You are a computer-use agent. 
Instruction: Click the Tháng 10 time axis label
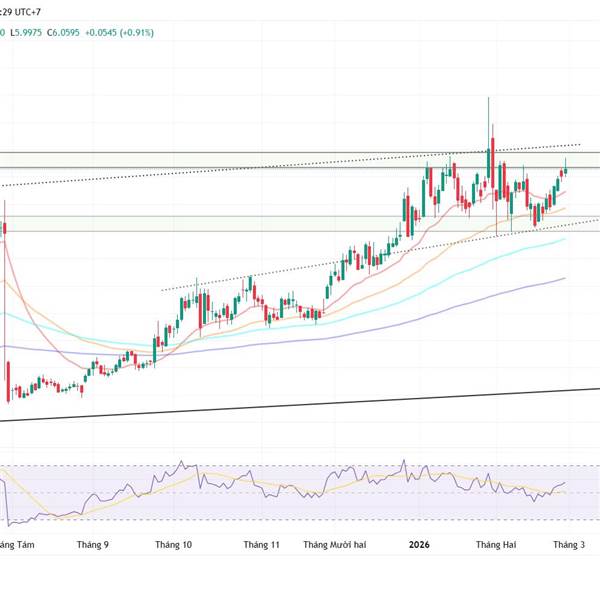coord(173,545)
